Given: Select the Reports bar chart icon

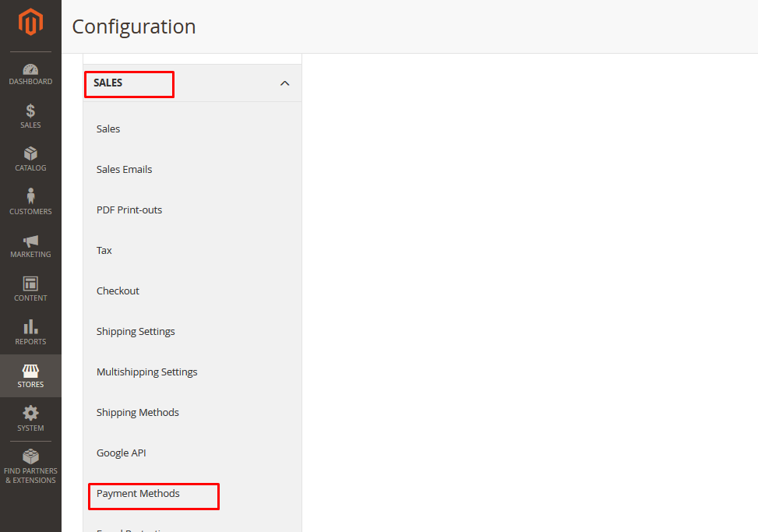Looking at the screenshot, I should tap(30, 328).
